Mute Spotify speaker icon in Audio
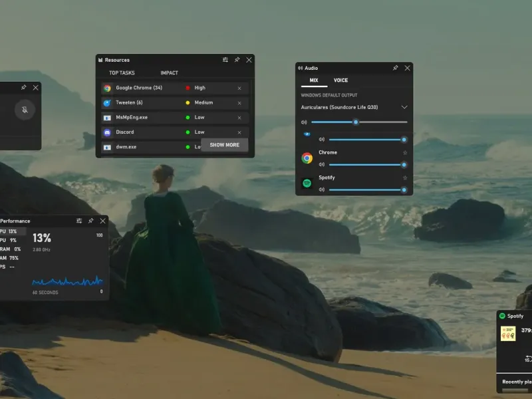Viewport: 532px width, 399px height. [322, 190]
